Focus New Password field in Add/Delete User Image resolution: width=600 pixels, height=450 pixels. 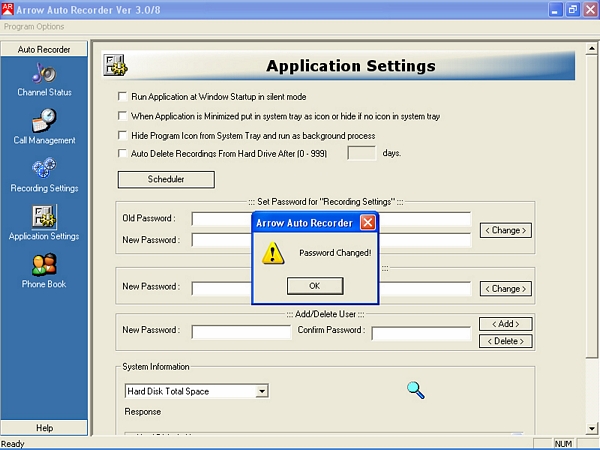coord(241,332)
